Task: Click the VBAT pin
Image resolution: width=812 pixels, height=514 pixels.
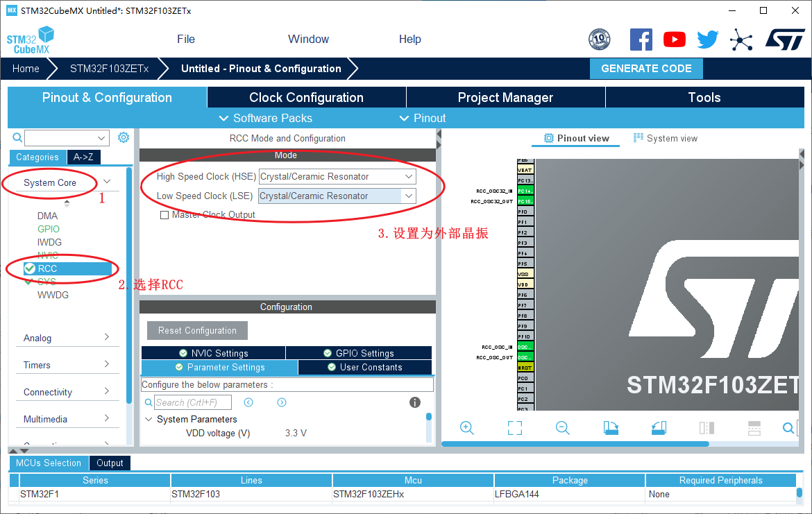Action: (x=525, y=170)
